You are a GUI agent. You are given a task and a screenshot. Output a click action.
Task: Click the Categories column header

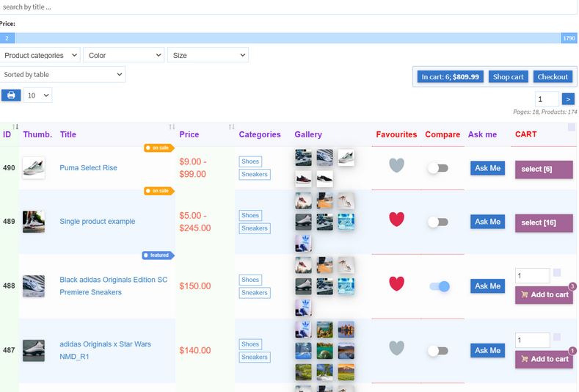(x=260, y=134)
